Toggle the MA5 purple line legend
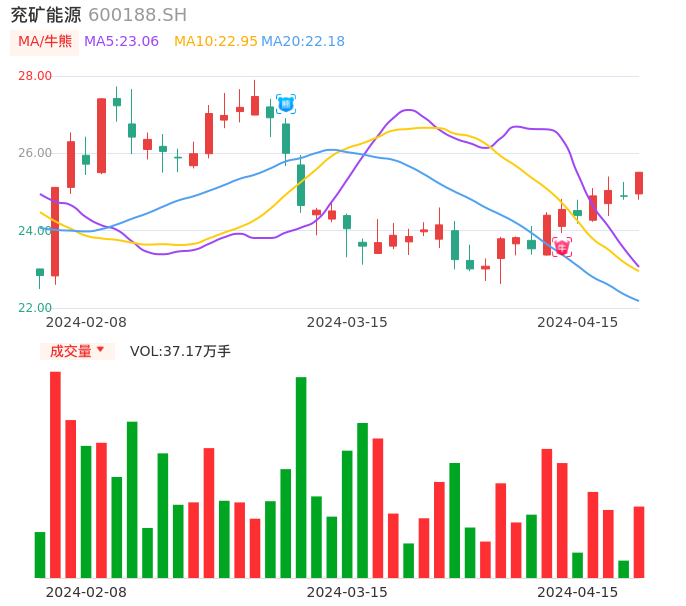This screenshot has height=606, width=686. (x=121, y=42)
